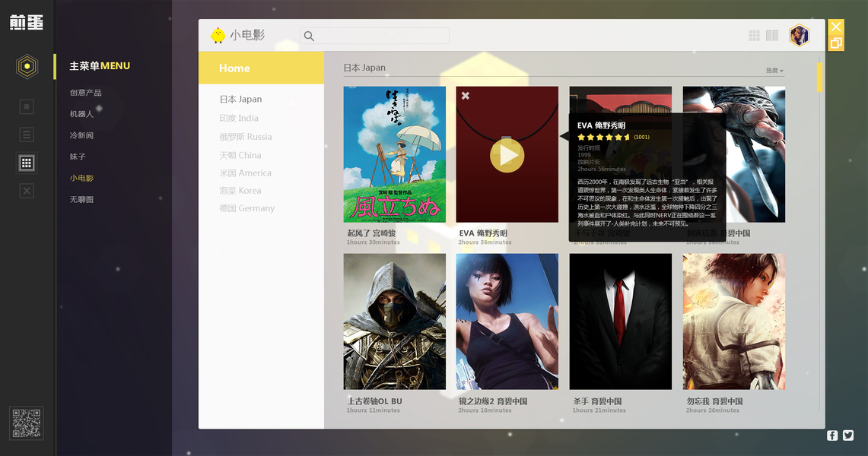The height and width of the screenshot is (456, 868).
Task: Open 冷新闻 in main menu
Action: click(x=81, y=135)
